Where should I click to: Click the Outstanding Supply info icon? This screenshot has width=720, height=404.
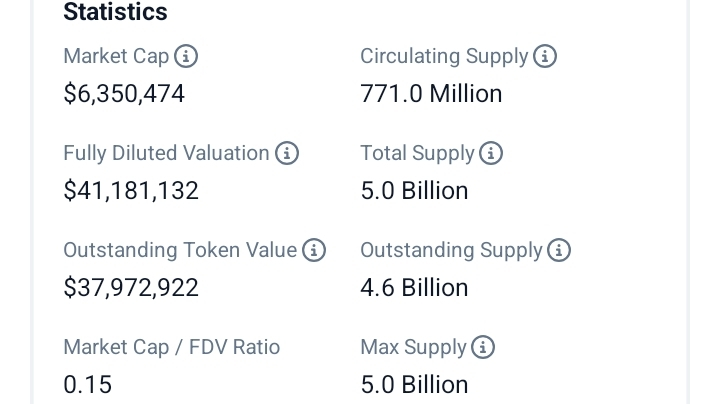point(559,250)
